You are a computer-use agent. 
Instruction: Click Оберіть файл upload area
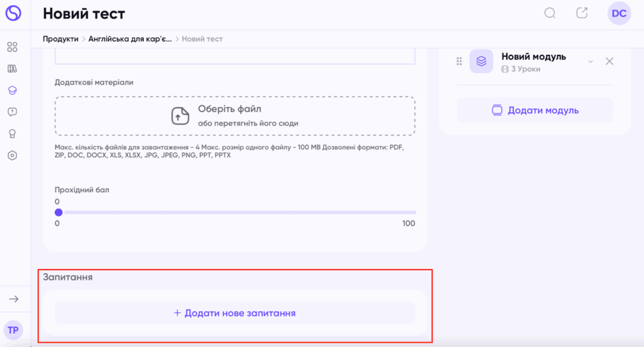tap(235, 116)
